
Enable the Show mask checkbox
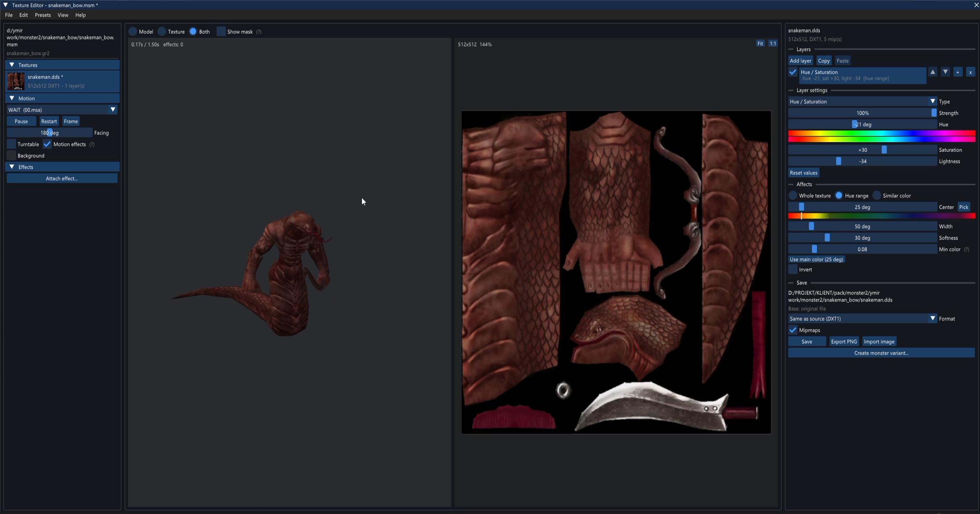[x=221, y=32]
